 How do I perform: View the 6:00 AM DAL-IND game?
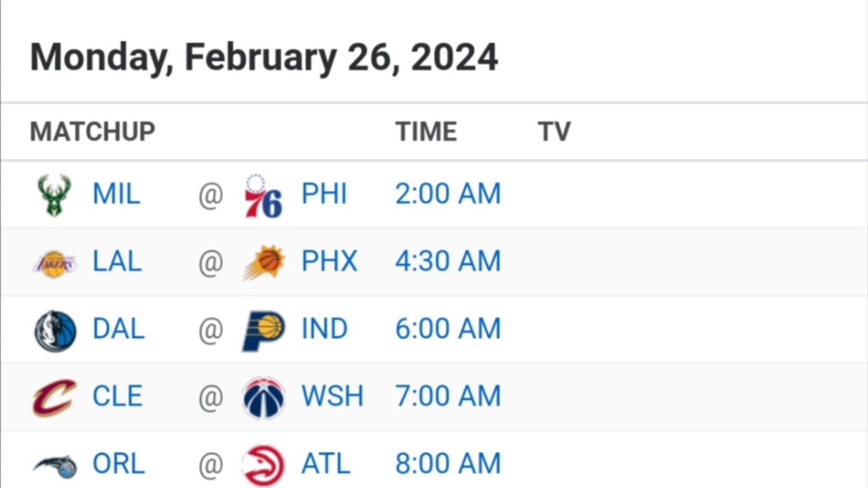(448, 328)
